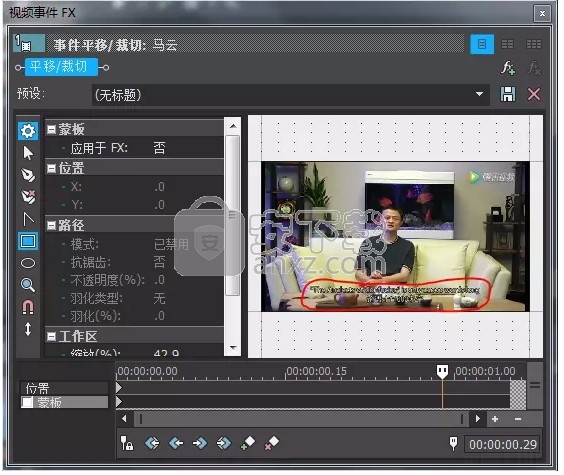
Task: Expand the 蒙板 keyframe track triangle
Action: [x=119, y=402]
